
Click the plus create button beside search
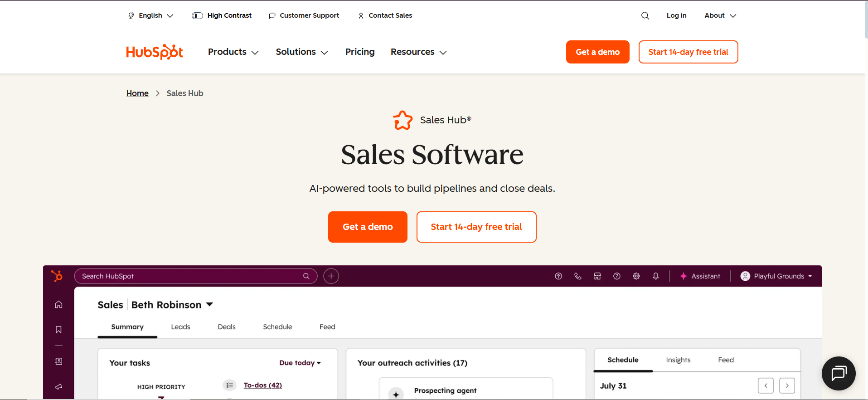[331, 276]
